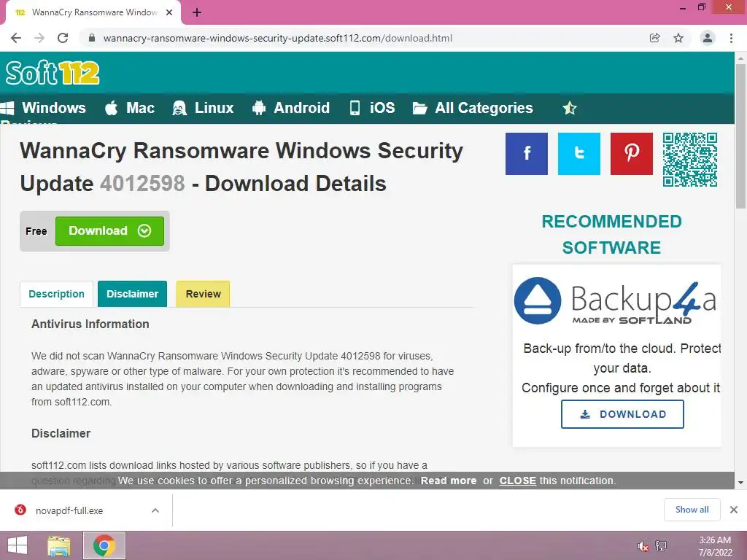Open the Mac category in navigation

point(130,108)
